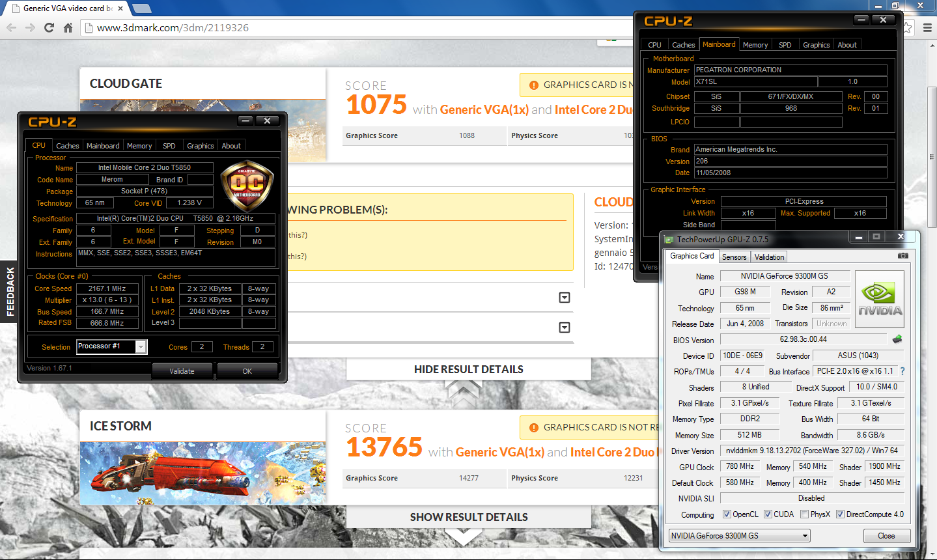Screen dimensions: 937x560
Task: Open the Generic VGA(1x) link beside score 1075
Action: [484, 109]
